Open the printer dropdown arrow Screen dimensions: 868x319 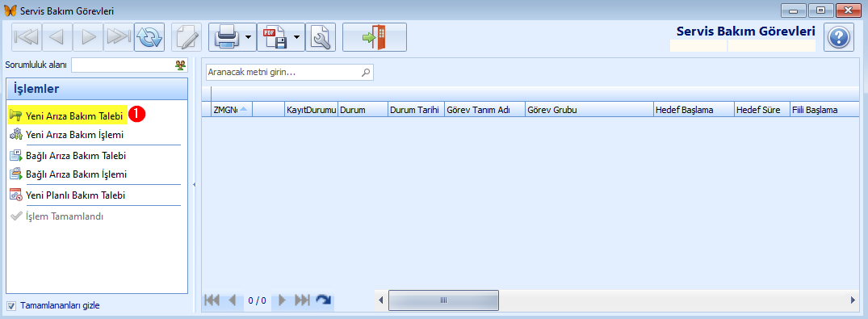[x=249, y=37]
